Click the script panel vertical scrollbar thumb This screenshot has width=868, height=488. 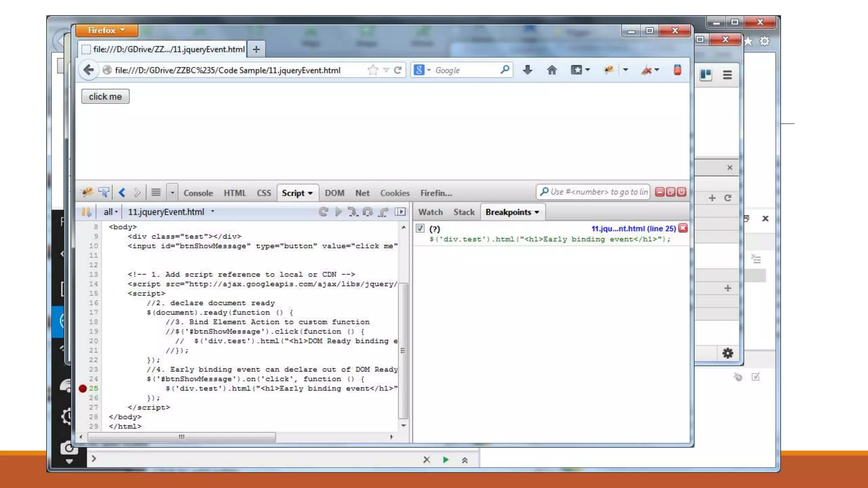click(x=403, y=351)
